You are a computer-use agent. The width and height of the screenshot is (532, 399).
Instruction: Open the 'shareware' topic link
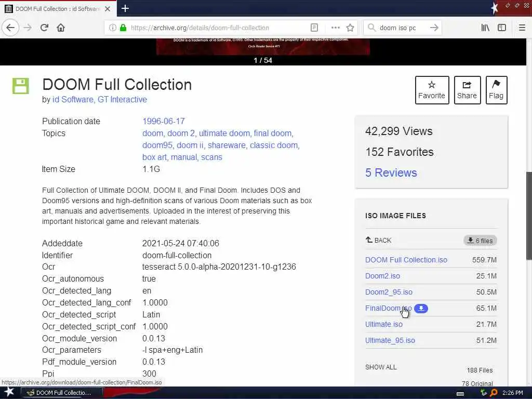click(227, 145)
